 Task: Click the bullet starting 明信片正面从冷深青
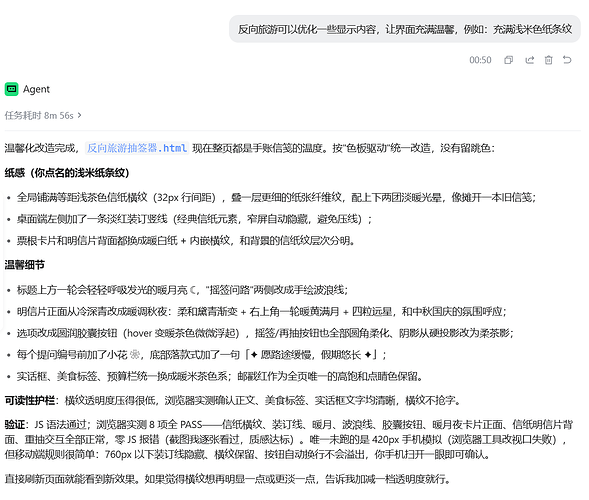click(261, 311)
